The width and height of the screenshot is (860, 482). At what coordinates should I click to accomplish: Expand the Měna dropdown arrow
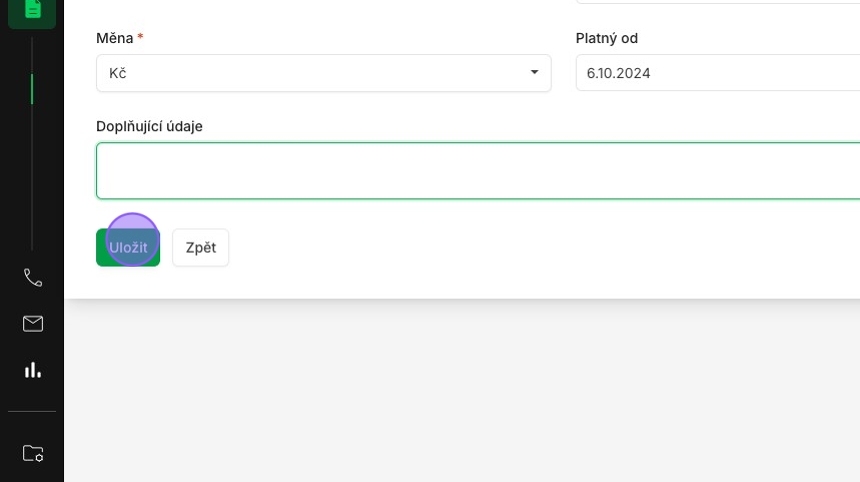(534, 72)
